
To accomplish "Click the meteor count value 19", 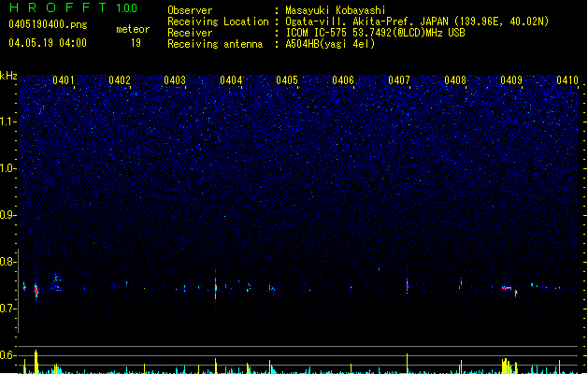I will pos(136,43).
